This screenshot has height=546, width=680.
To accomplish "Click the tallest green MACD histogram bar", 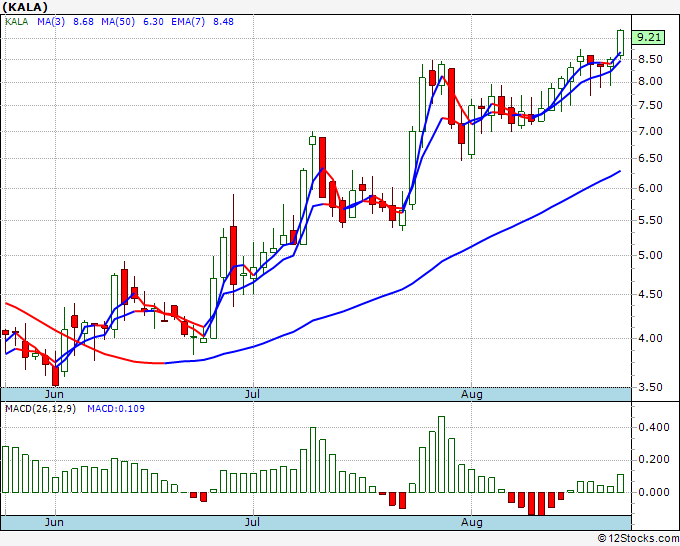I will [x=441, y=454].
